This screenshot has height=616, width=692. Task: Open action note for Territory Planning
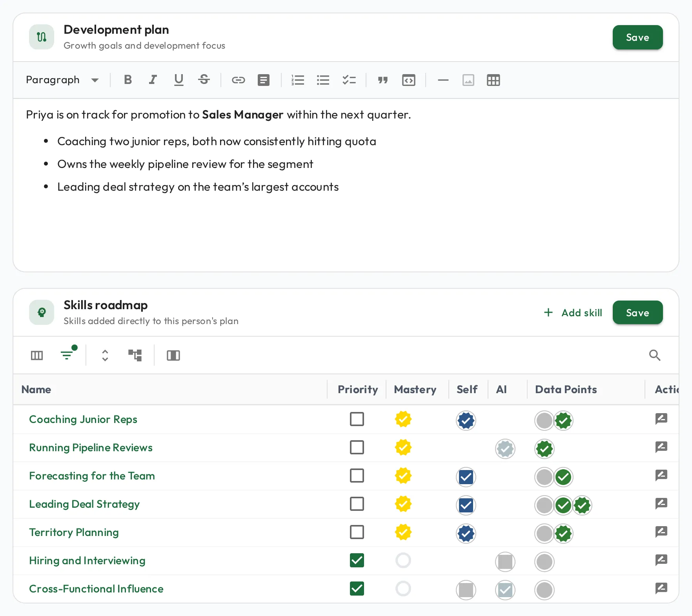point(661,532)
